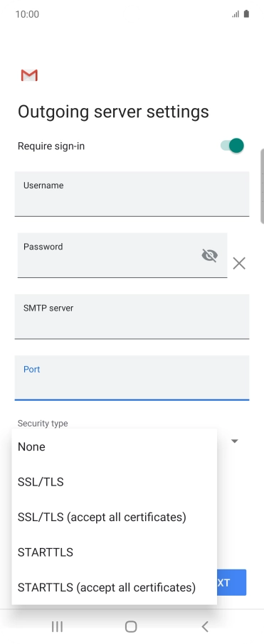Focus the Username input field
Screen dimensions: 264x644
(132, 194)
